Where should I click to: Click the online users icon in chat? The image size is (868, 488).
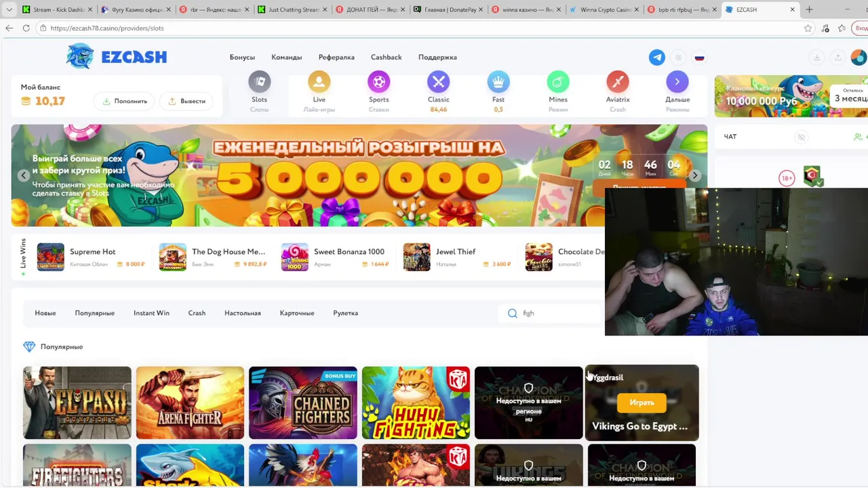click(858, 137)
